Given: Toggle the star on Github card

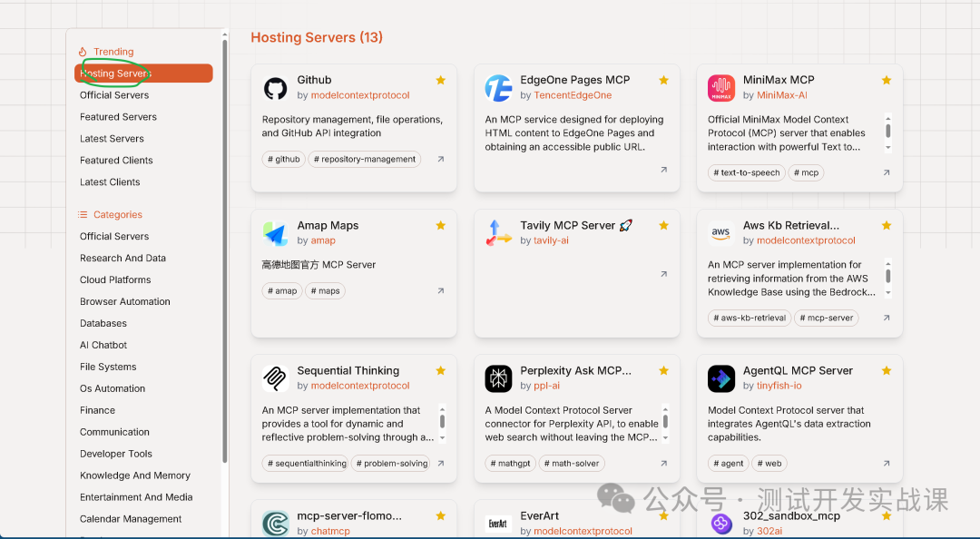Looking at the screenshot, I should (441, 80).
